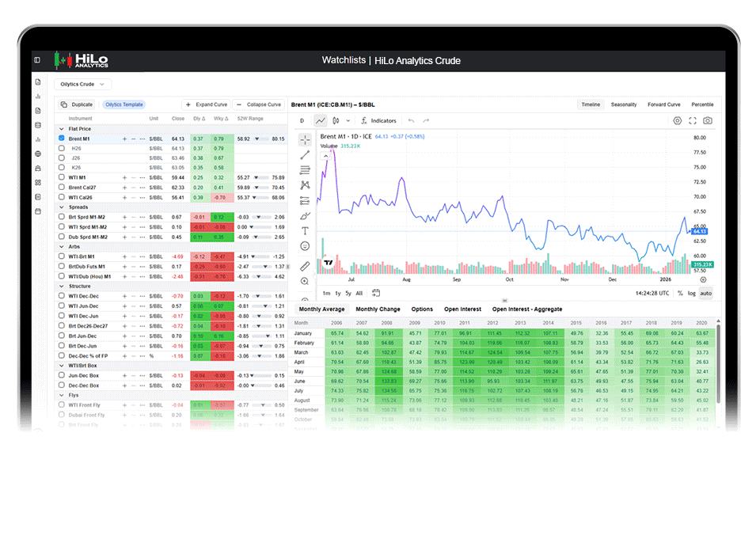Select the Text drawing tool

click(305, 231)
